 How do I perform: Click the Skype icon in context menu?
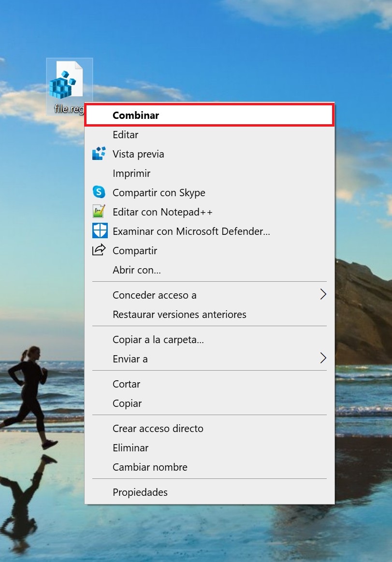(99, 192)
